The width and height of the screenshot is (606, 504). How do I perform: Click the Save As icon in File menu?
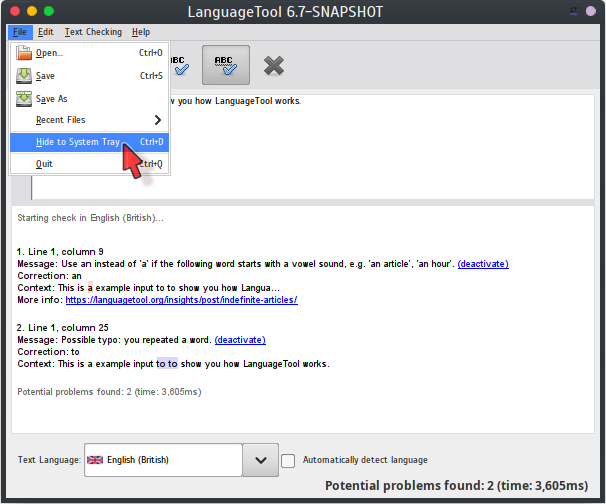(x=24, y=99)
